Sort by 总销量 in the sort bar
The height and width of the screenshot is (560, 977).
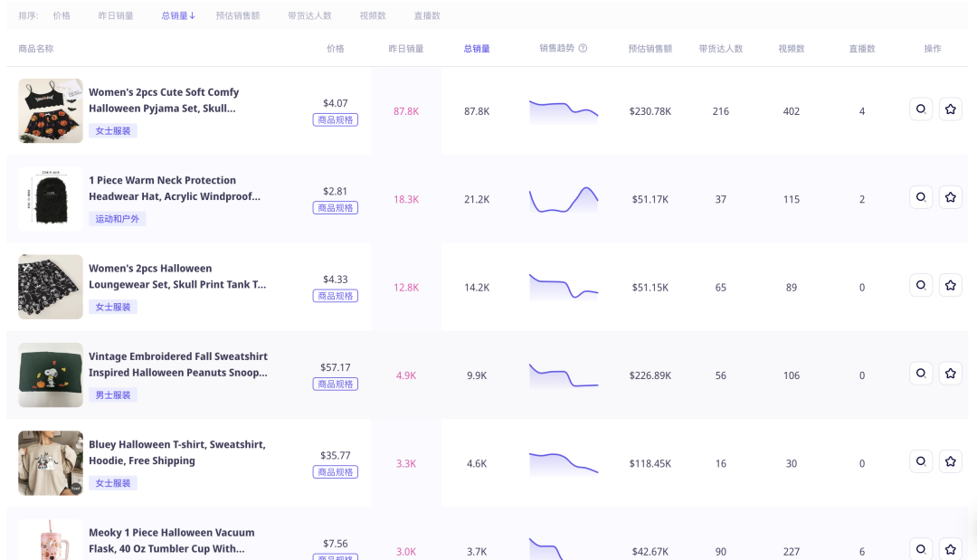click(x=178, y=15)
